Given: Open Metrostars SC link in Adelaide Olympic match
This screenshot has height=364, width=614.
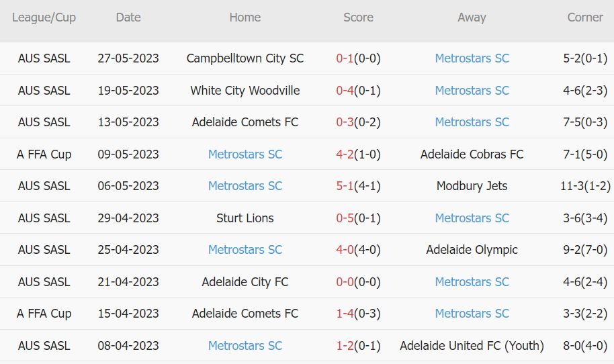Looking at the screenshot, I should click(245, 250).
